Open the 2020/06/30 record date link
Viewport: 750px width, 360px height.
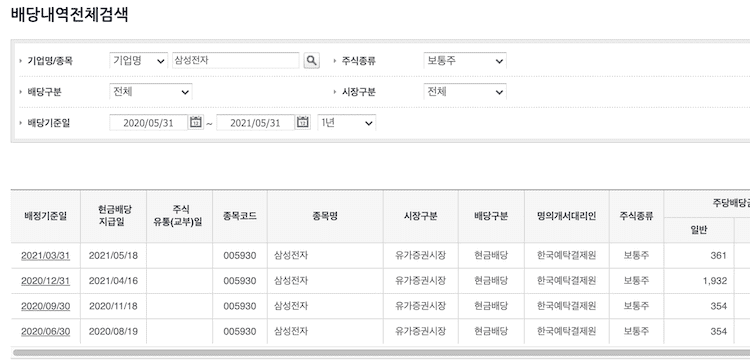pyautogui.click(x=45, y=331)
